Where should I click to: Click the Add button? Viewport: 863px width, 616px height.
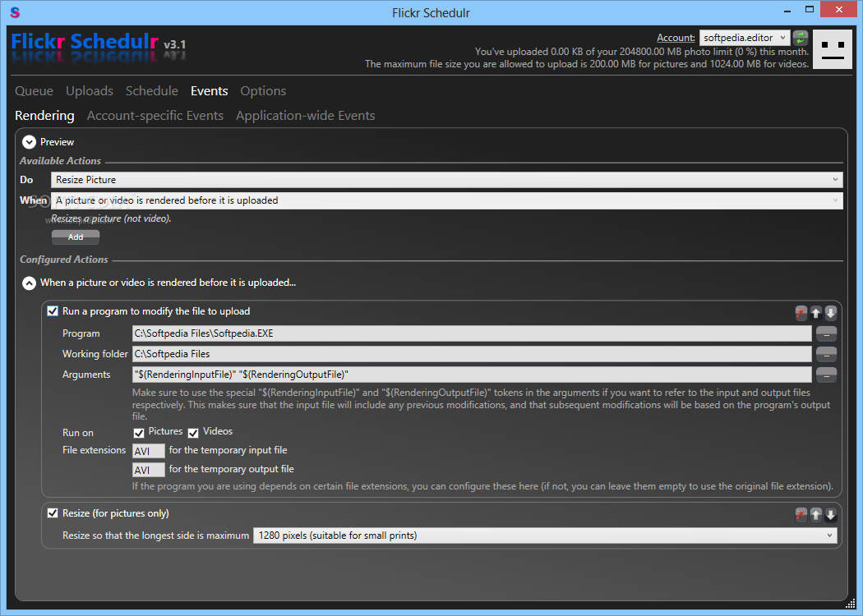[x=76, y=237]
